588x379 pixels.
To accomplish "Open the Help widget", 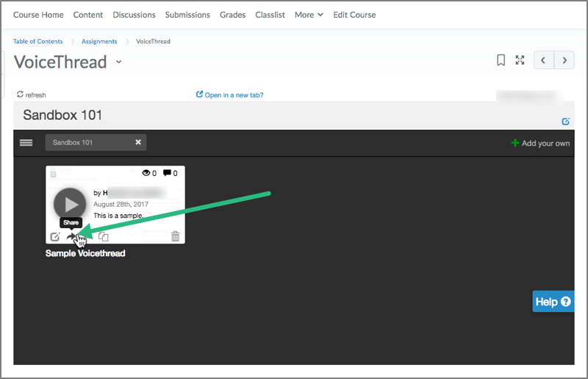I will (553, 301).
